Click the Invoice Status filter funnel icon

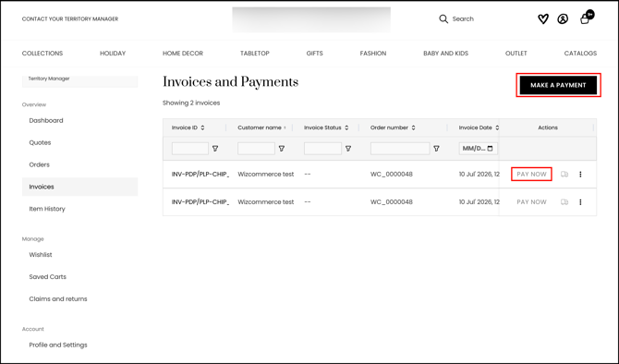click(x=348, y=149)
